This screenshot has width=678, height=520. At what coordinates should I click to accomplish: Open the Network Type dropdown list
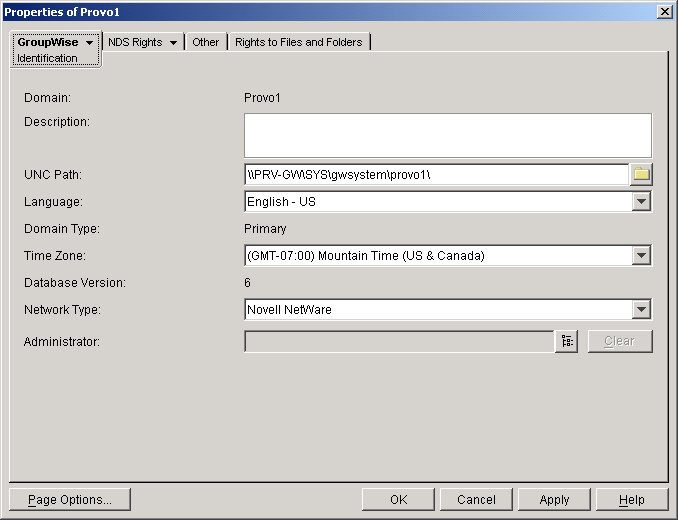pyautogui.click(x=641, y=309)
